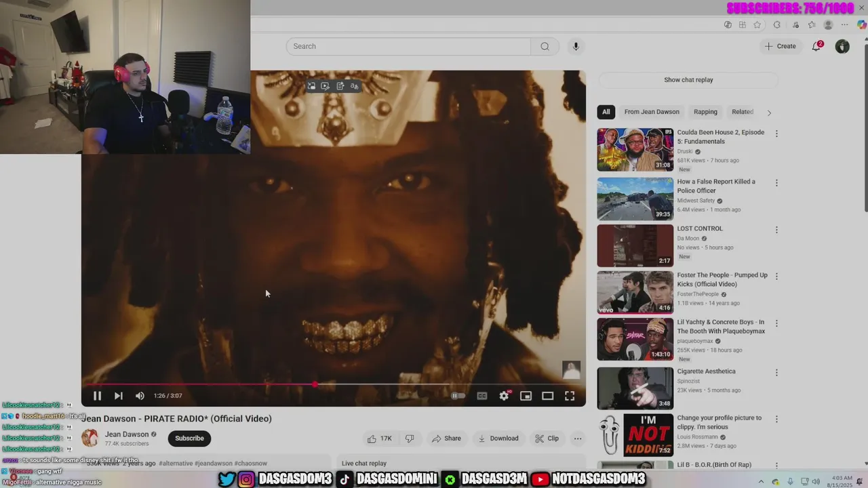Open options for clippy profile picture video

[776, 420]
